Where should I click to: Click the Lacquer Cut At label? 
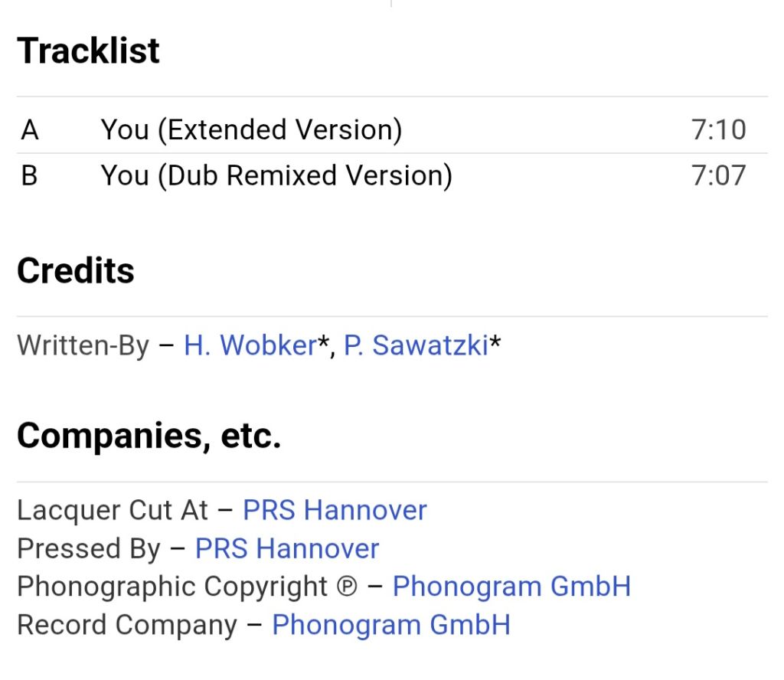point(113,510)
